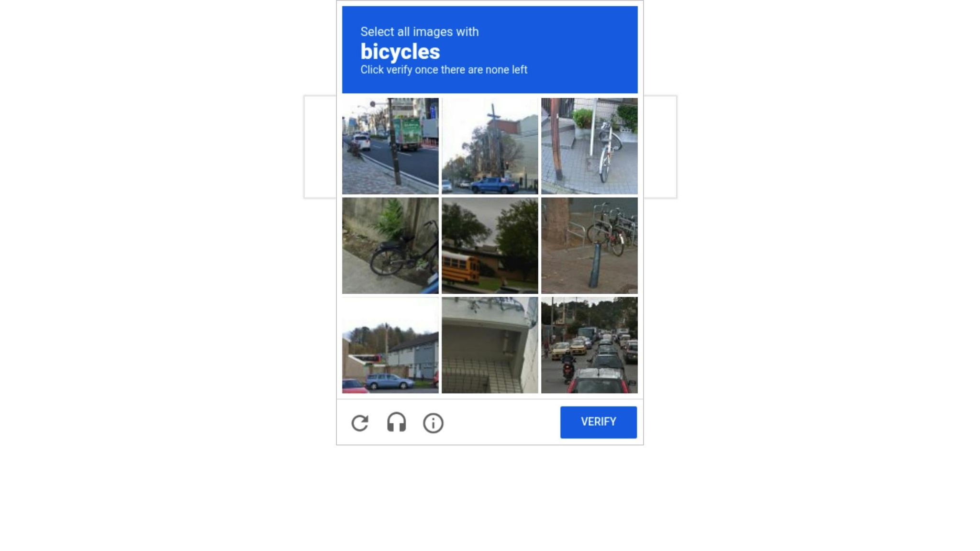Click the blue instruction header banner
The image size is (980, 551).
coord(490,49)
